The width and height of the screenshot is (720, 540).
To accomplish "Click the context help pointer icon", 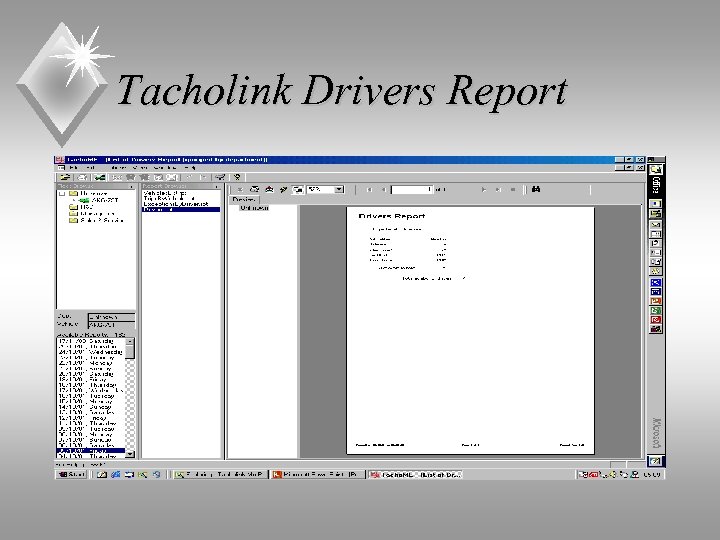I will [237, 177].
